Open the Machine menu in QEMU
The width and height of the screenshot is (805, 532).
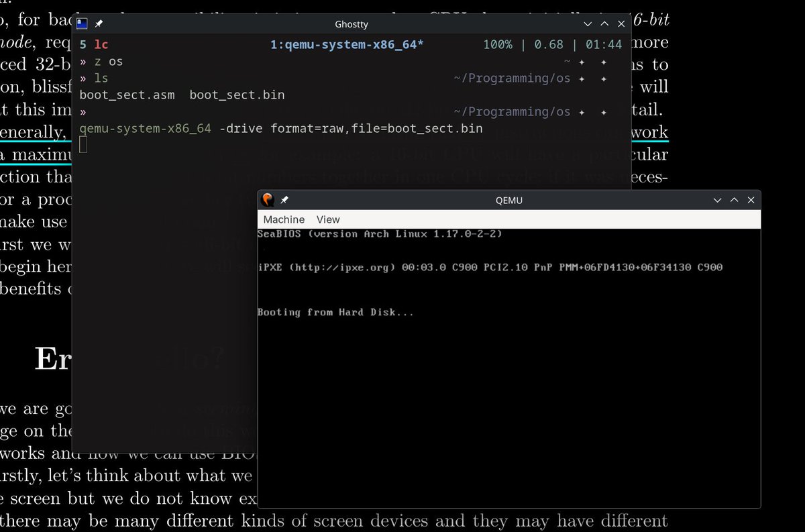click(x=284, y=219)
